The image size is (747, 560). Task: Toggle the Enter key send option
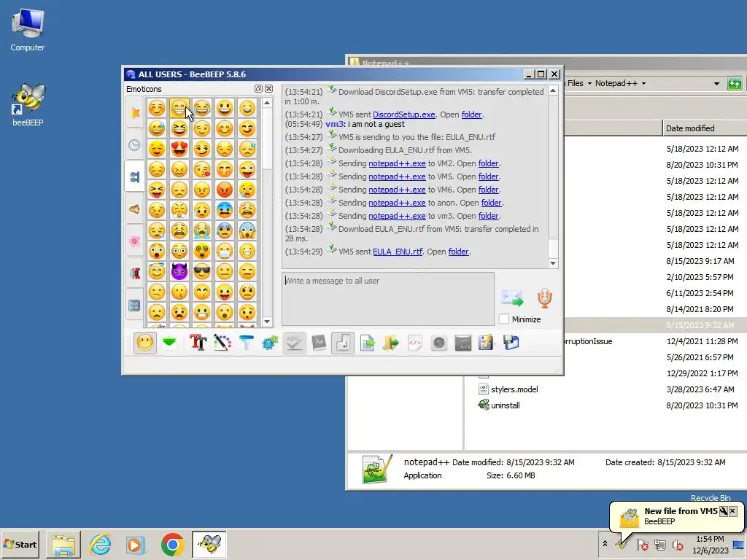(x=343, y=343)
